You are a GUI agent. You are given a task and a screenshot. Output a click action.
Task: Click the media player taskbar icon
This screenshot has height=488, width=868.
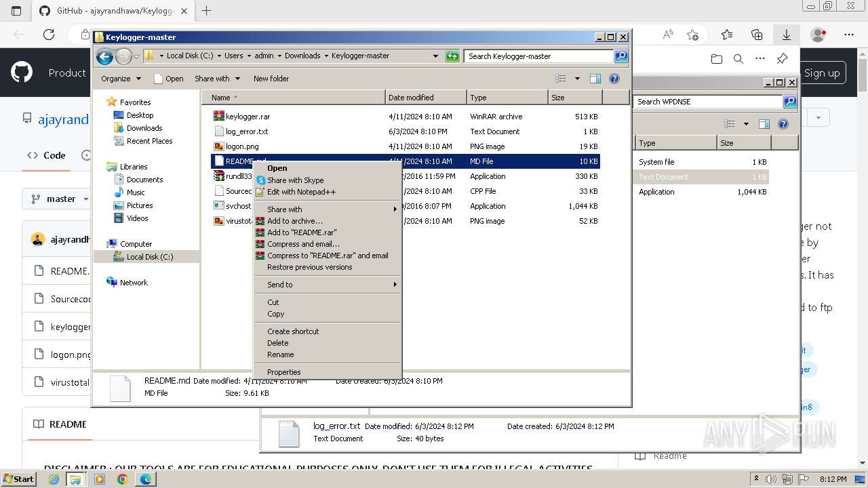click(x=100, y=479)
